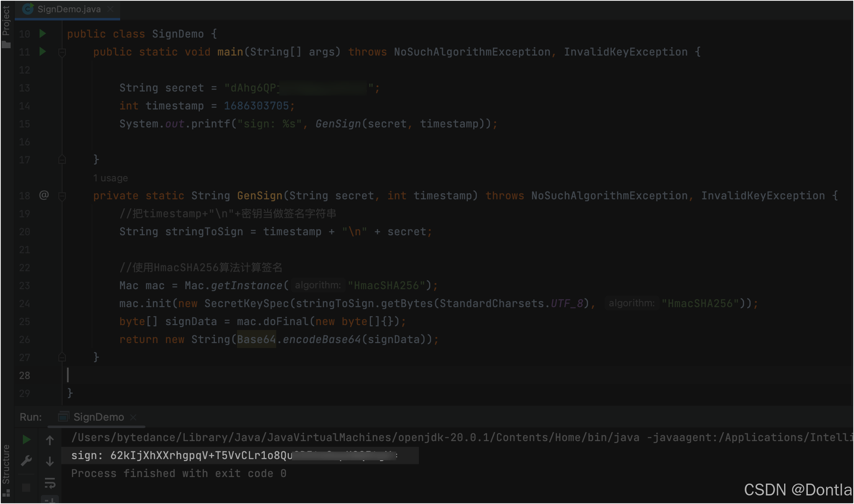Click the UTF_8 constant on line 24

567,303
